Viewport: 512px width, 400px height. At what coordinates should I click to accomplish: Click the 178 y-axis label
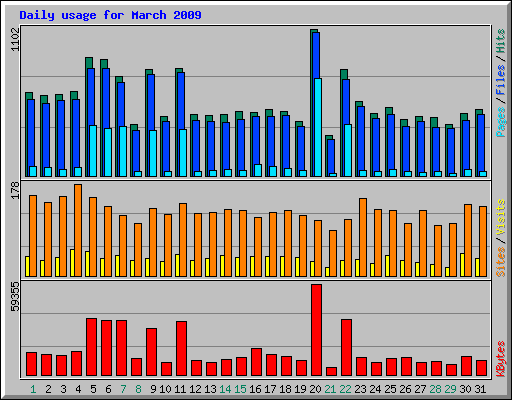tap(15, 190)
